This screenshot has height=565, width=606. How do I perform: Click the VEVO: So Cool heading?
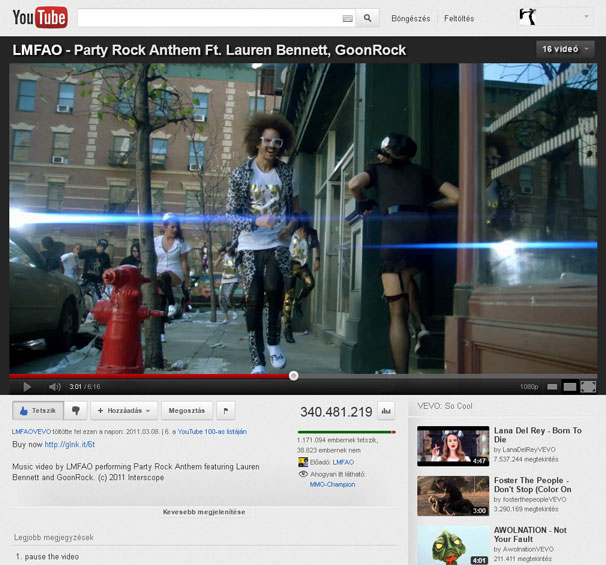[445, 406]
